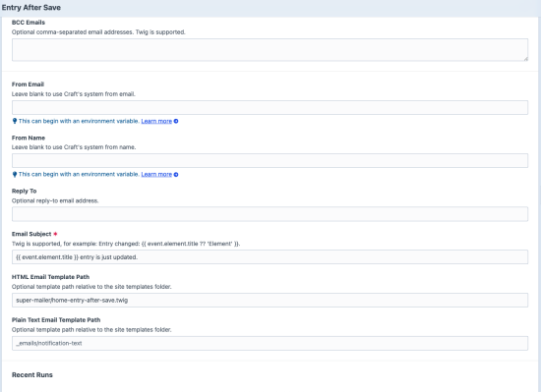This screenshot has height=392, width=541.
Task: Edit the Email Subject field
Action: coord(270,257)
